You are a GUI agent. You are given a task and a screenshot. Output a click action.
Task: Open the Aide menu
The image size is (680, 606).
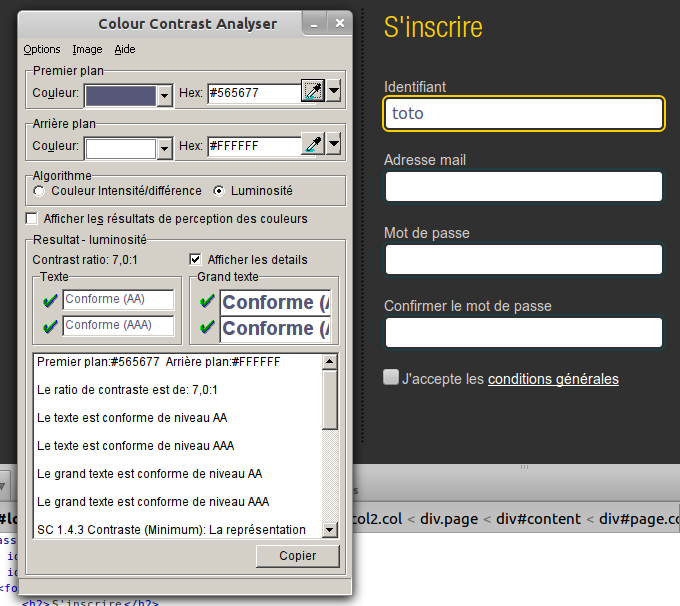tap(125, 49)
